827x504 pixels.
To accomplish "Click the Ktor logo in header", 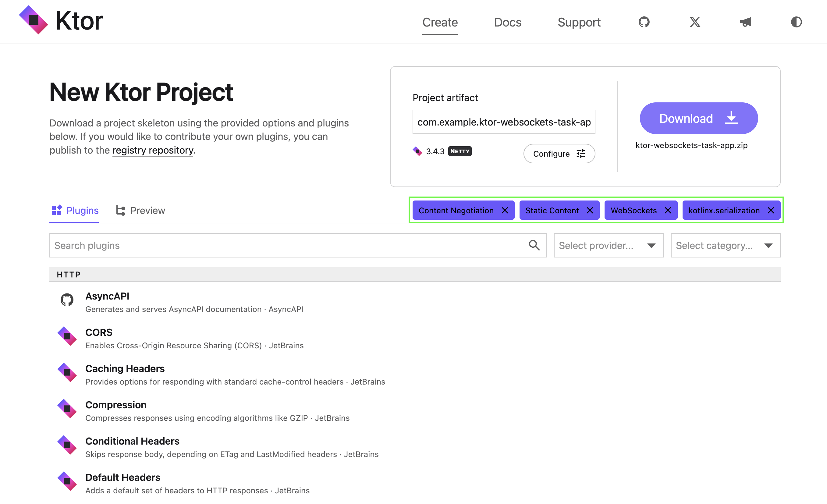I will (61, 20).
